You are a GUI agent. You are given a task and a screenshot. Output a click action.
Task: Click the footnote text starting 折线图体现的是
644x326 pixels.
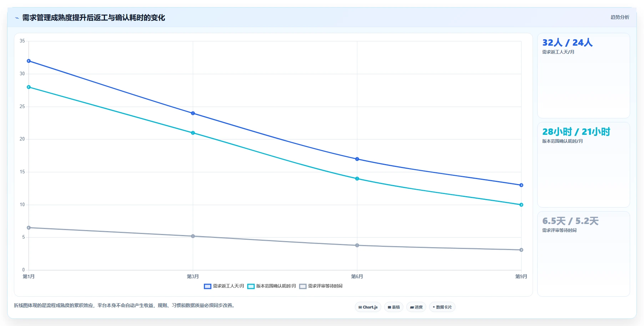pos(125,305)
